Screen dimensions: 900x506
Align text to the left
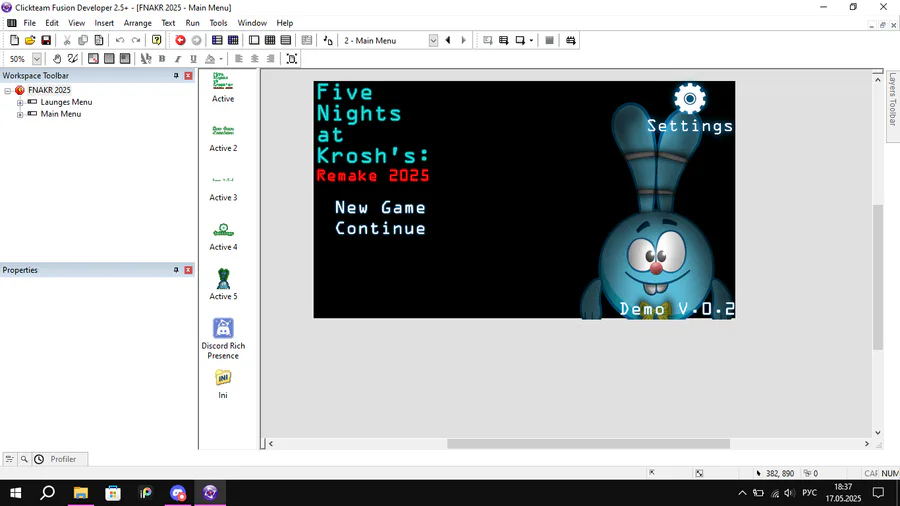(239, 59)
